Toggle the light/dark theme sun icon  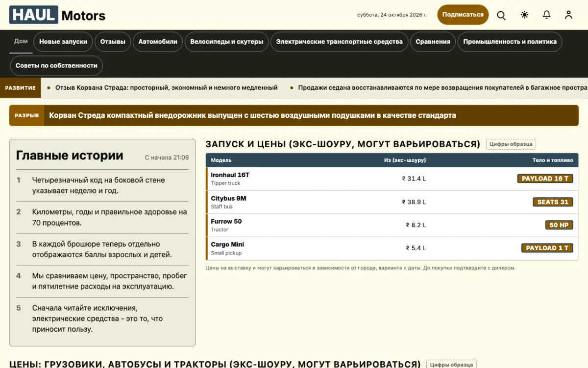point(525,15)
